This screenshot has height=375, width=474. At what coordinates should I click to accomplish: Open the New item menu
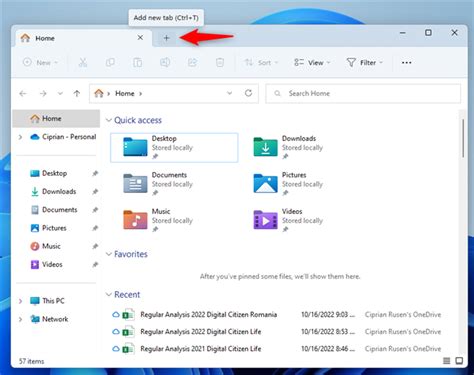41,62
